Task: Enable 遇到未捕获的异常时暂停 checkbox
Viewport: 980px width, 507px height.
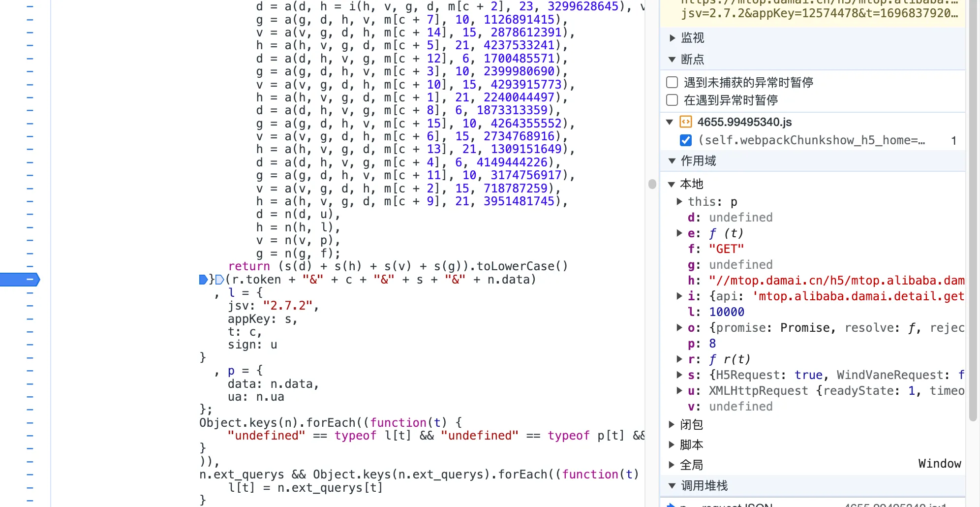Action: [x=672, y=82]
